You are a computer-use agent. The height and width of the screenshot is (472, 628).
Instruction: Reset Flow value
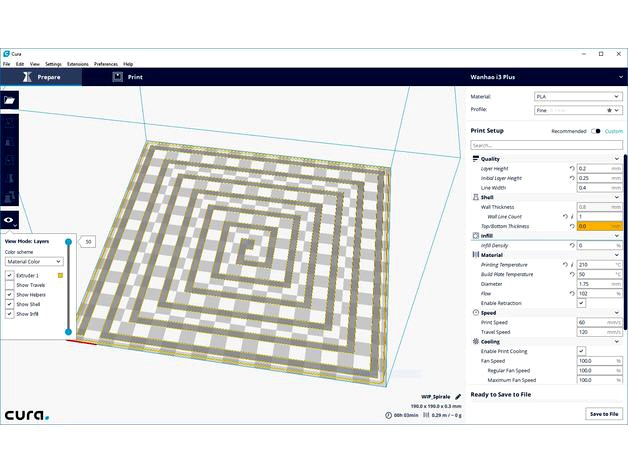pos(572,294)
